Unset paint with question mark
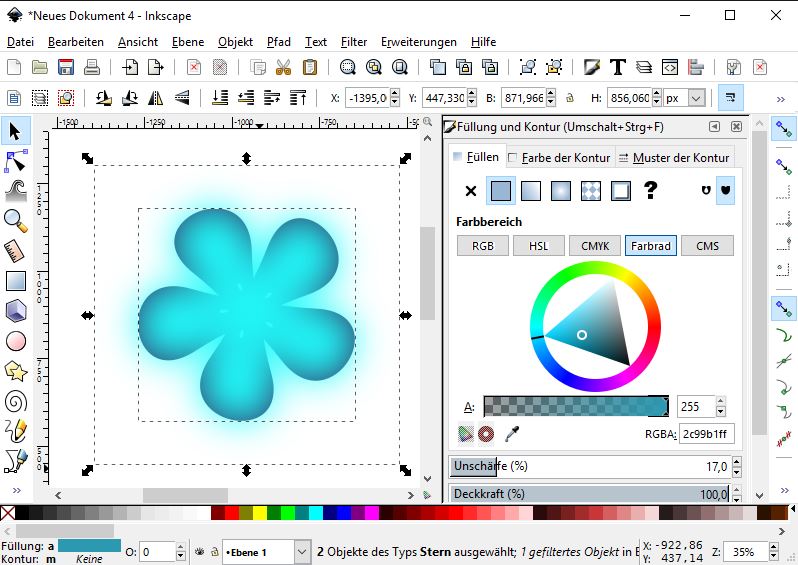This screenshot has height=565, width=798. tap(650, 190)
